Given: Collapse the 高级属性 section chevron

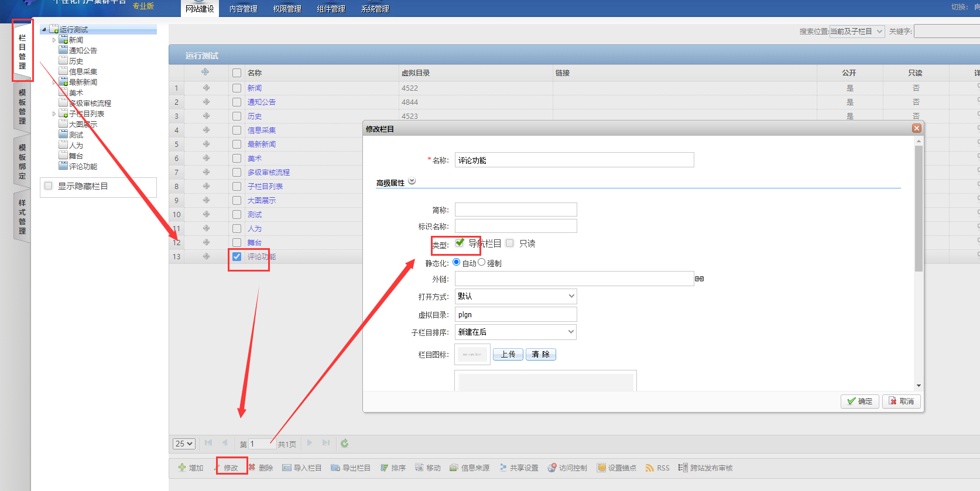Looking at the screenshot, I should [x=412, y=181].
